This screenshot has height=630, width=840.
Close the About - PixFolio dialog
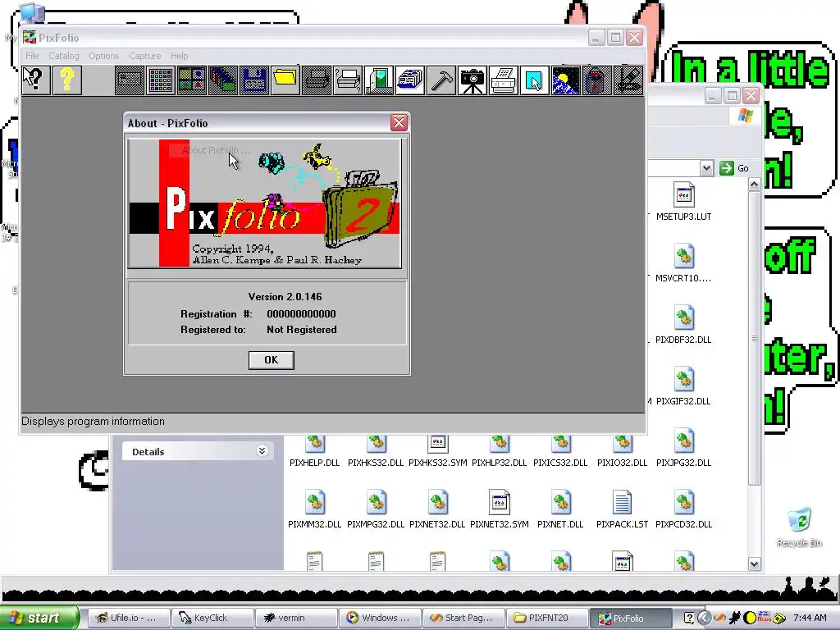click(399, 123)
